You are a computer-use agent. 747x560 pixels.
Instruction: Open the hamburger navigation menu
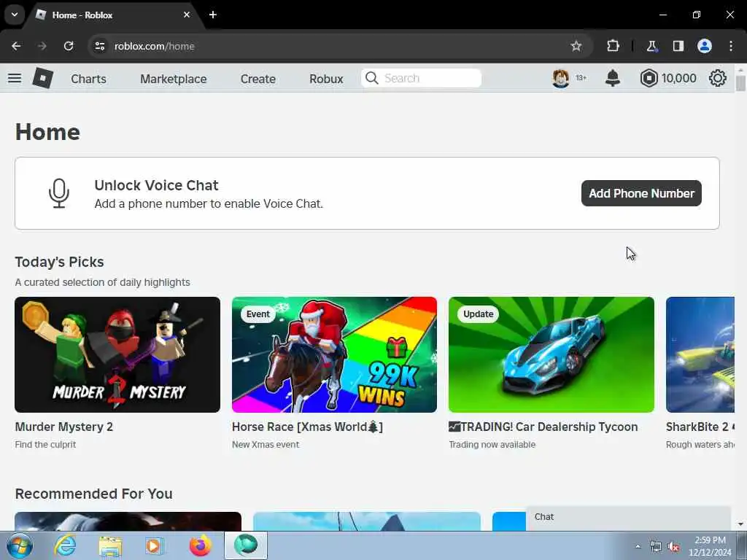pyautogui.click(x=15, y=78)
